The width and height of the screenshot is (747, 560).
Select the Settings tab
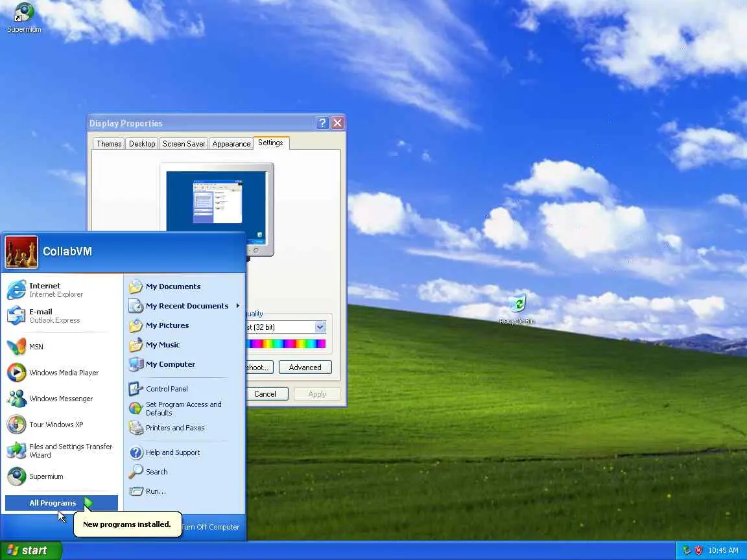pyautogui.click(x=270, y=143)
